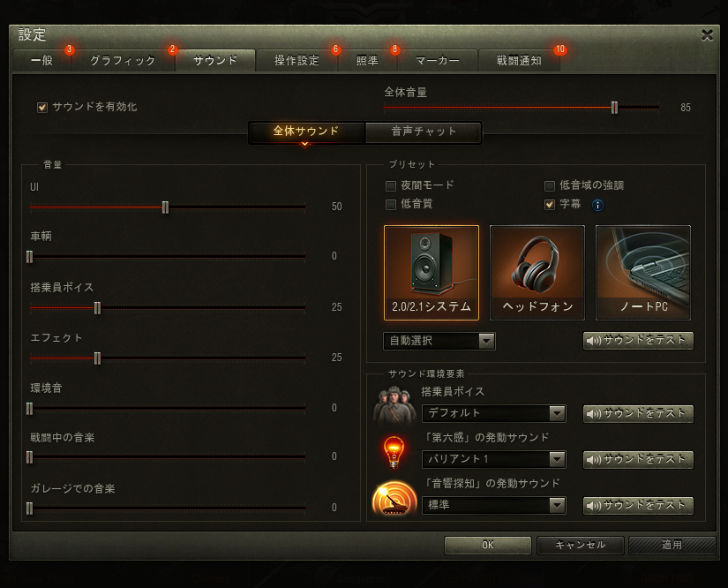728x588 pixels.
Task: Click the OK button
Action: click(487, 545)
